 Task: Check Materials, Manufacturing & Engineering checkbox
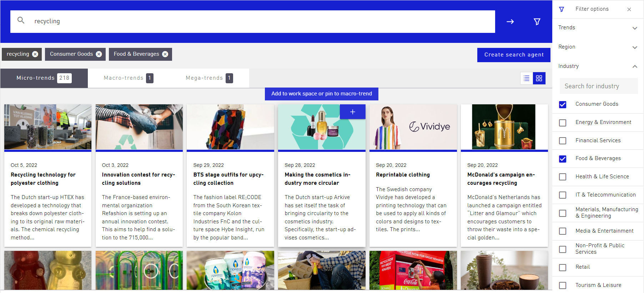[x=563, y=213]
